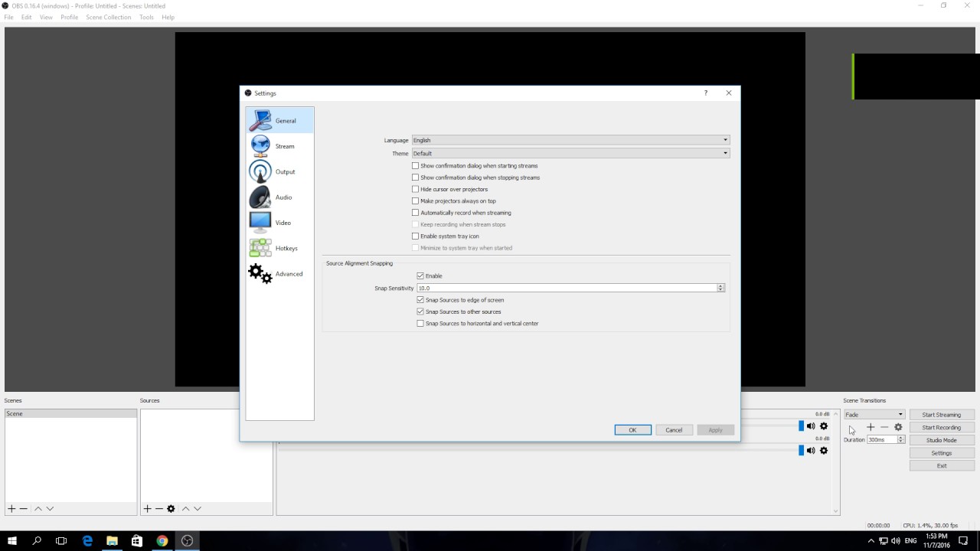
Task: Open the Scene Collection menu
Action: [x=108, y=17]
